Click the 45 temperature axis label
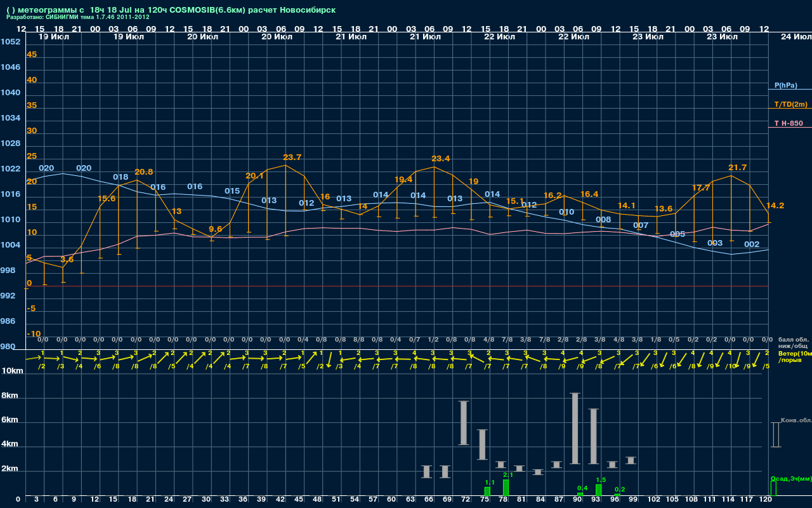The image size is (812, 508). tap(32, 54)
